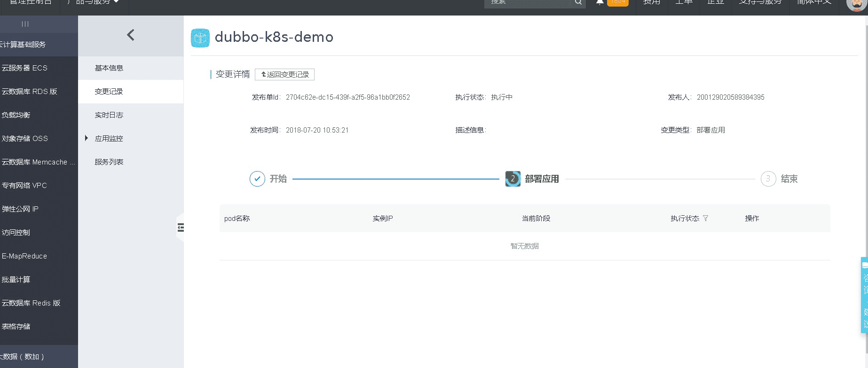868x368 pixels.
Task: Click the three-bar grip atop left navigation
Action: tap(25, 24)
